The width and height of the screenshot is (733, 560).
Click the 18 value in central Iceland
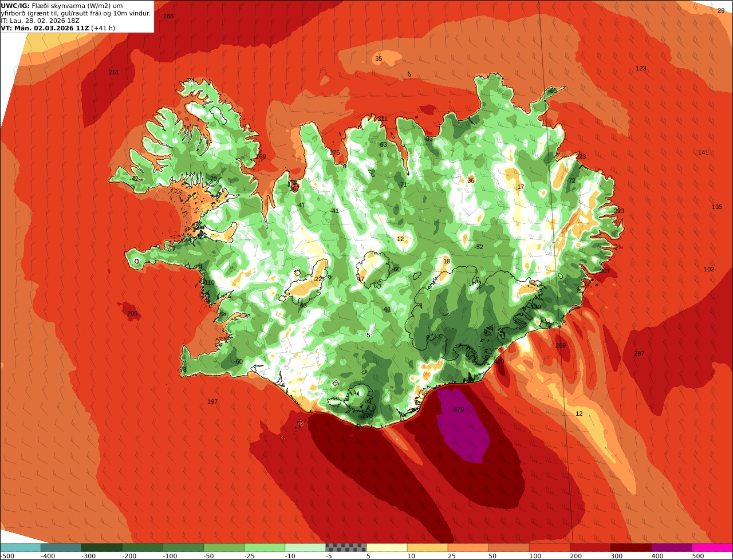[447, 262]
